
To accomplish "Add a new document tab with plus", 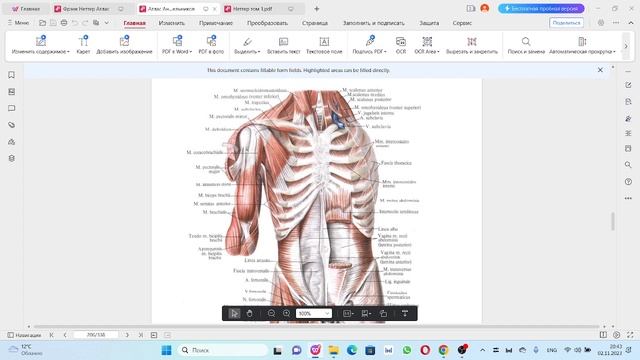I will [x=316, y=9].
